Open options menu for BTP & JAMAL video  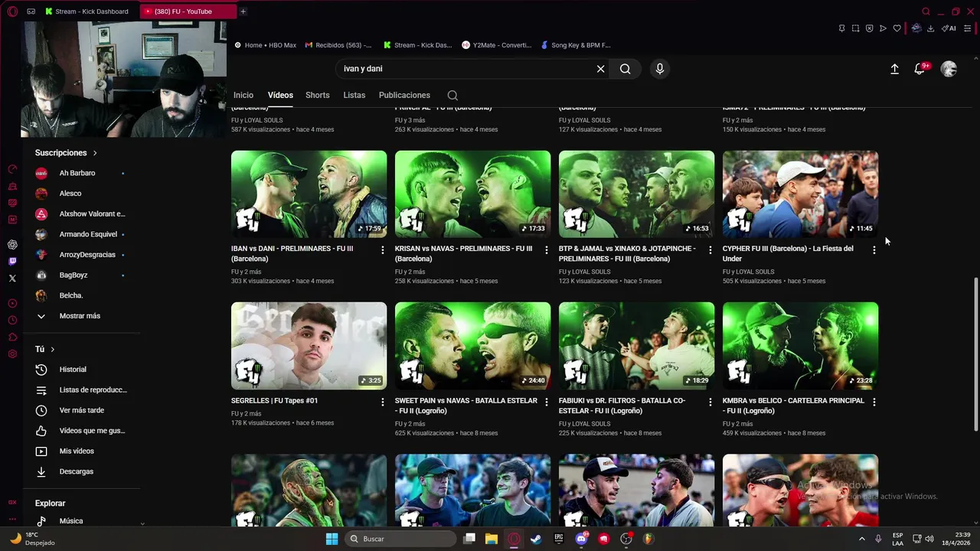click(x=710, y=250)
